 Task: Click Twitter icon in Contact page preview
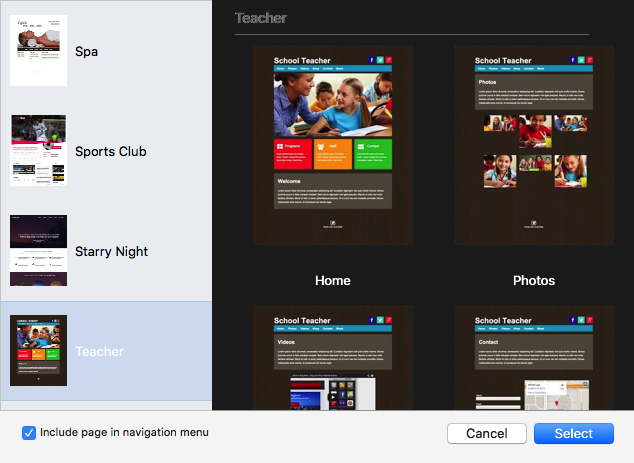point(581,320)
